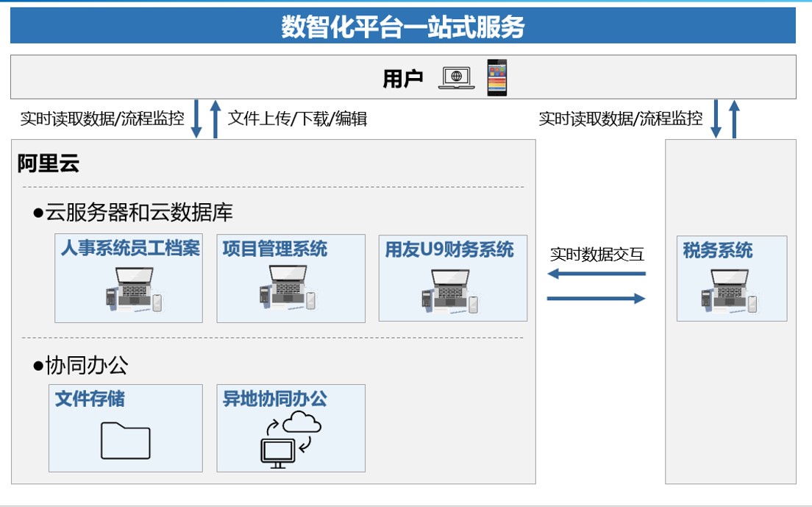Click the 阿里云 heading
Viewport: 812px width, 507px height.
[x=49, y=163]
